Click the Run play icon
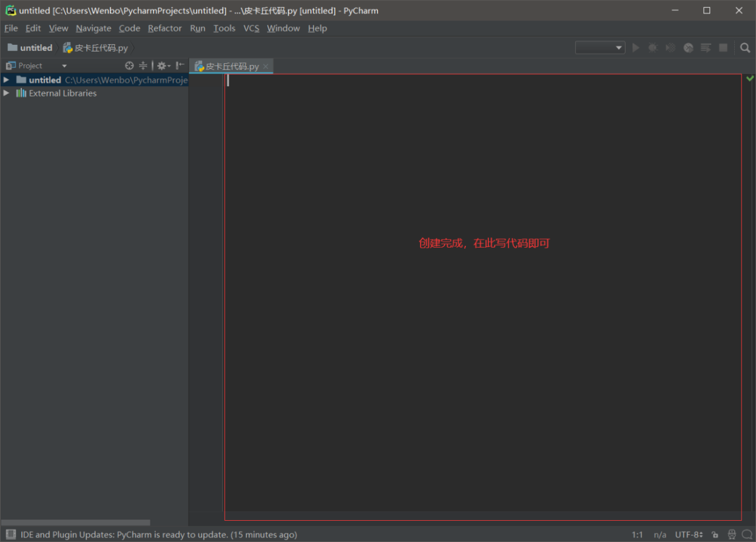This screenshot has height=542, width=756. tap(636, 47)
